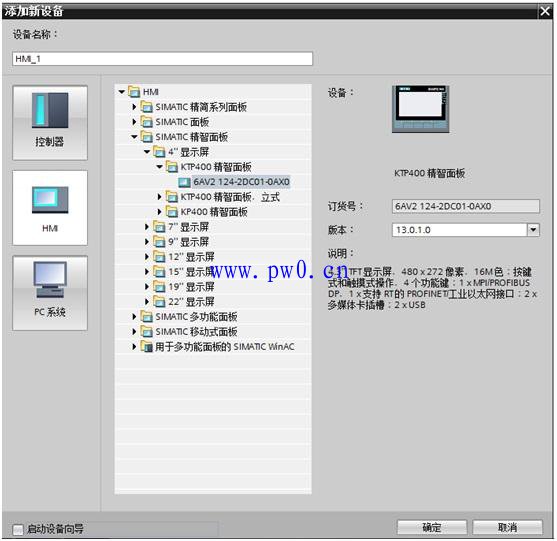Select the KTP400 精智面板, 立式 item
This screenshot has height=541, width=557.
[230, 197]
